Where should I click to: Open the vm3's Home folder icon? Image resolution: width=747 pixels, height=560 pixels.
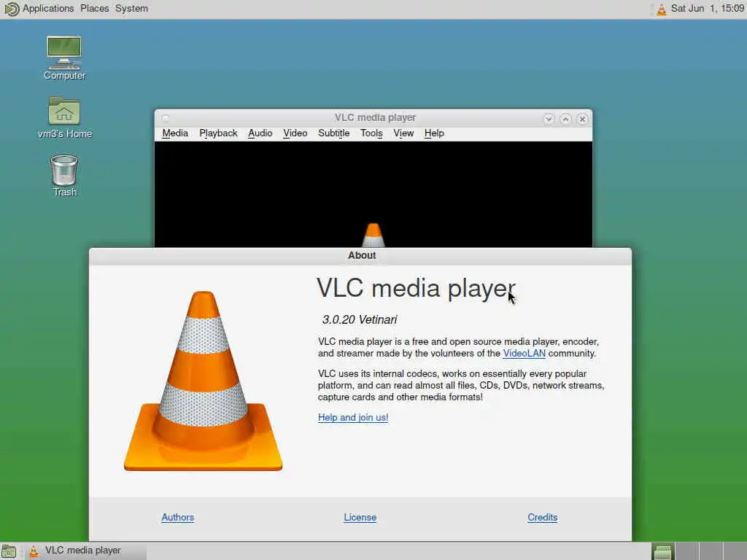click(x=65, y=117)
